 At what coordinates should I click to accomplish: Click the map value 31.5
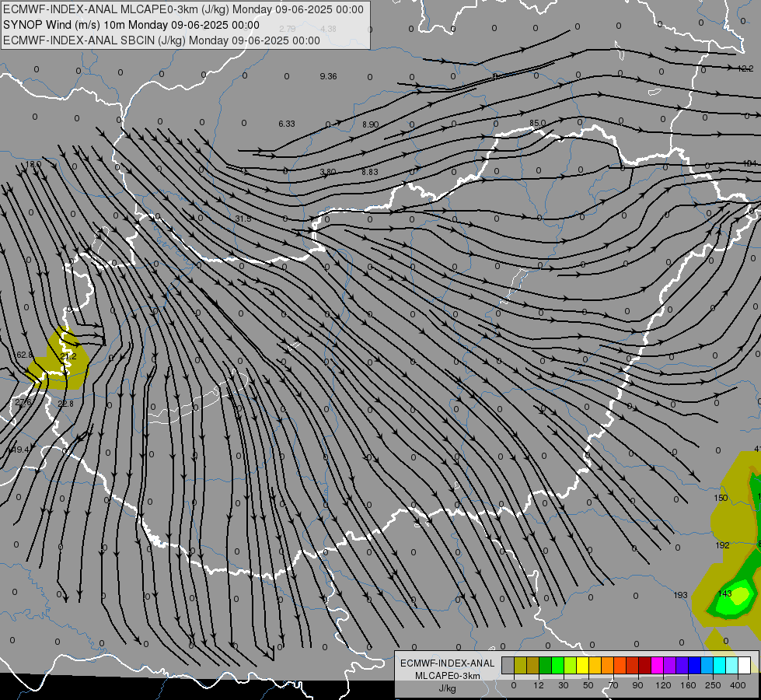point(243,219)
